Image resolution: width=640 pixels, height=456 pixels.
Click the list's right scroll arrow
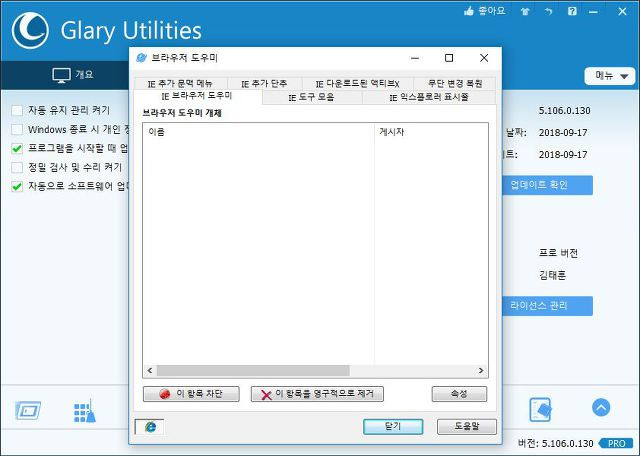click(x=481, y=371)
